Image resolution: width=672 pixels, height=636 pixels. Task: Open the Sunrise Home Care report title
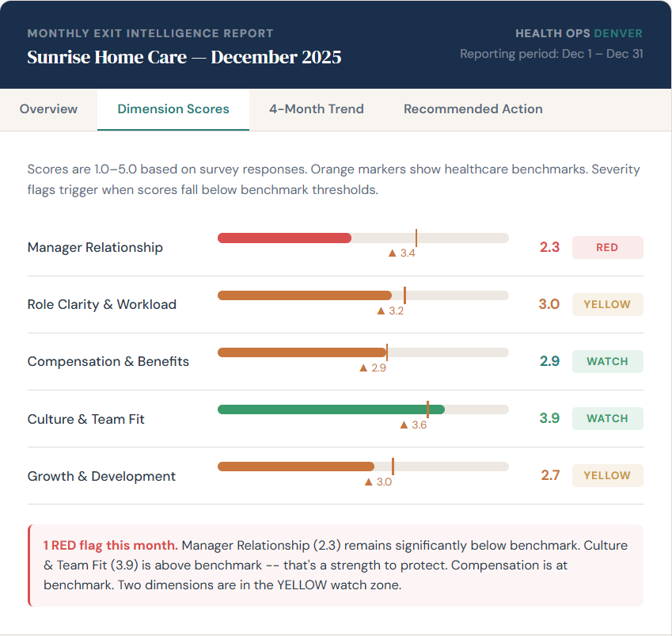[x=184, y=57]
